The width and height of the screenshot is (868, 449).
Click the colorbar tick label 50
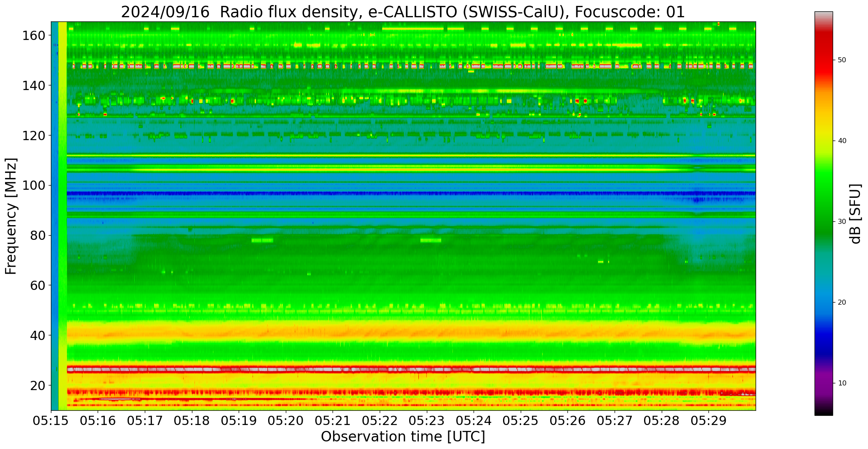coord(842,60)
